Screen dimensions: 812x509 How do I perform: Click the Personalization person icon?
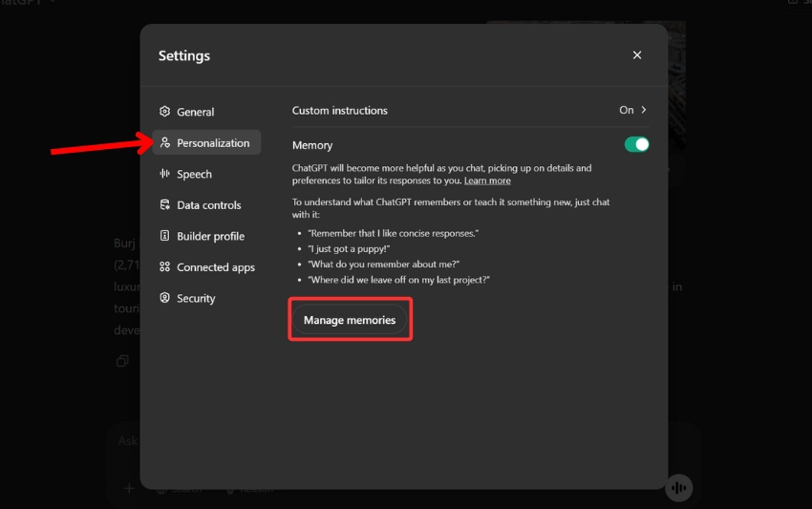coord(164,142)
